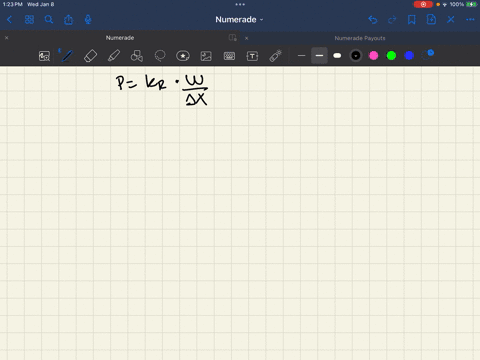480x360 pixels.
Task: Toggle split view icon on Numerade tab
Action: [233, 38]
